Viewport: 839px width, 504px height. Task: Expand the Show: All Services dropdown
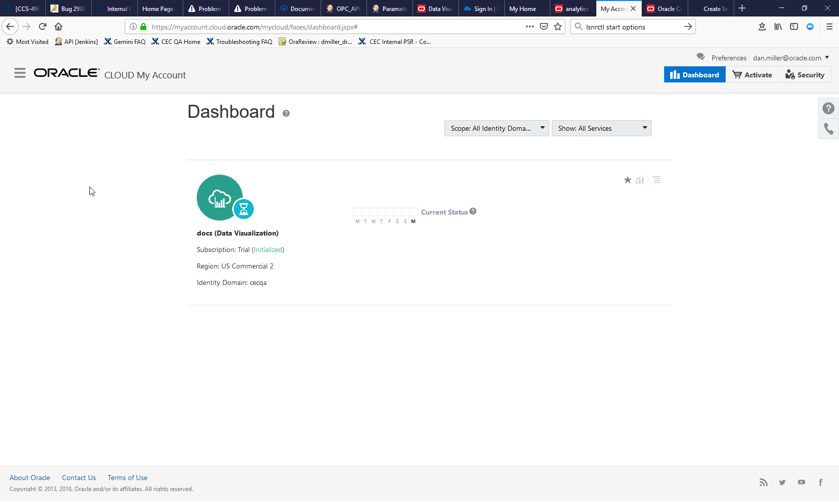[602, 128]
